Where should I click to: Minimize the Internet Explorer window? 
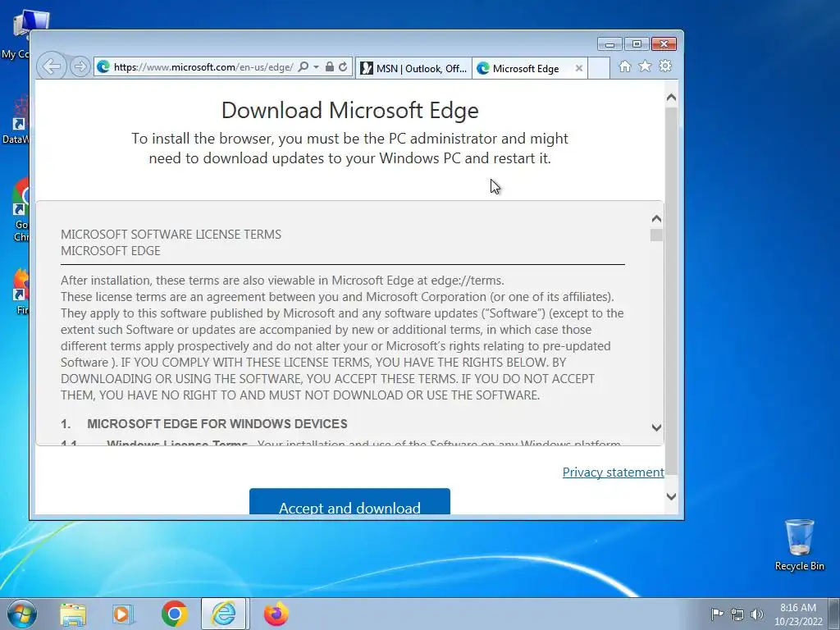(x=609, y=44)
